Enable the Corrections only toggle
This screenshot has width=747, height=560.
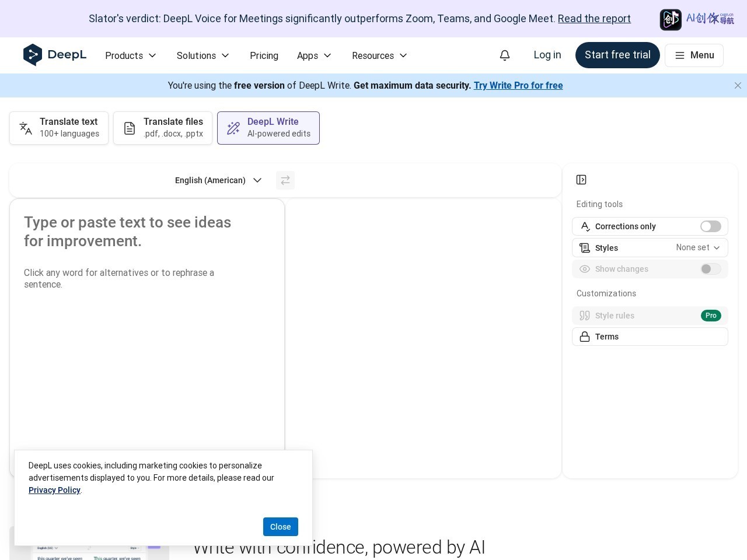coord(711,226)
